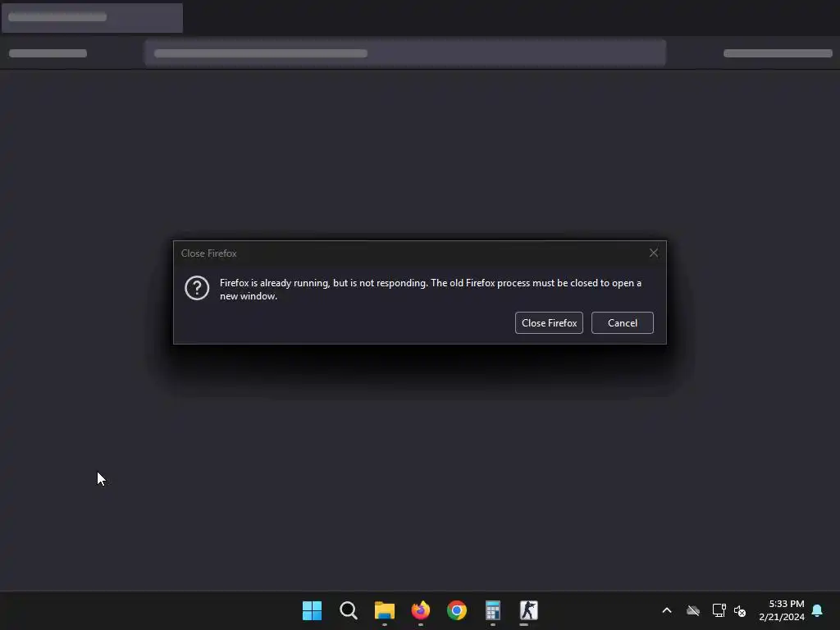Viewport: 840px width, 630px height.
Task: Open taskbar Search
Action: click(348, 610)
